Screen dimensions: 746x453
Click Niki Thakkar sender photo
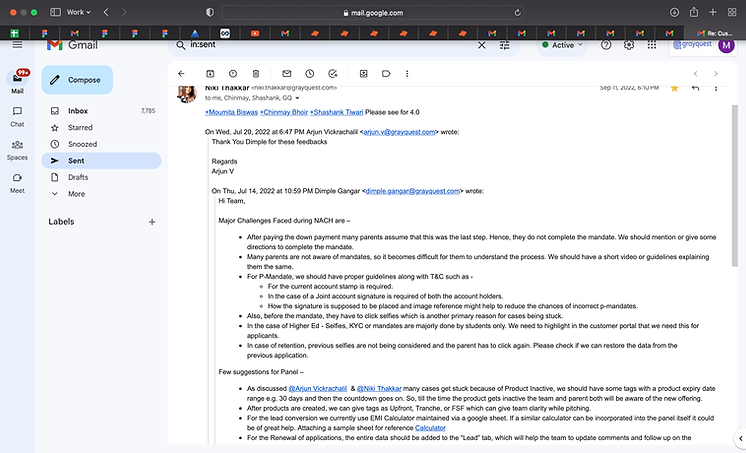point(186,93)
